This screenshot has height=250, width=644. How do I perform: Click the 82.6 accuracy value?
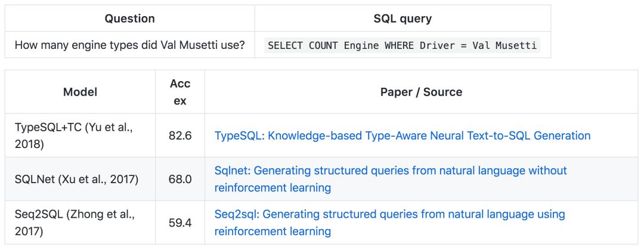coord(180,135)
